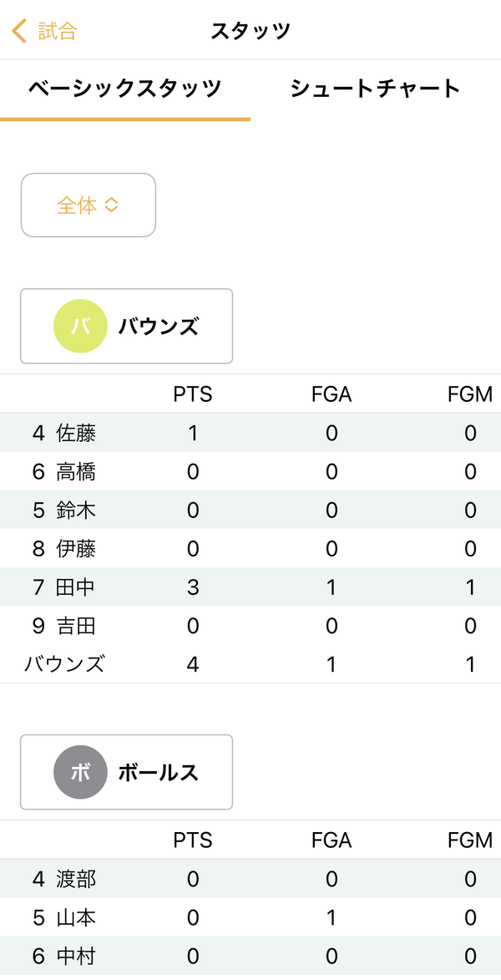This screenshot has height=980, width=501.
Task: Select player row 9 吉田
Action: [250, 626]
